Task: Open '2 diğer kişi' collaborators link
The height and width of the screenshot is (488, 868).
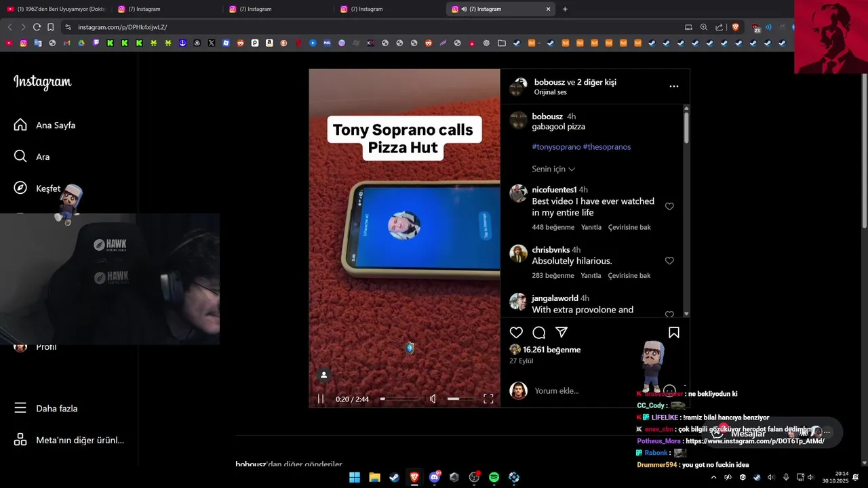Action: pyautogui.click(x=597, y=82)
